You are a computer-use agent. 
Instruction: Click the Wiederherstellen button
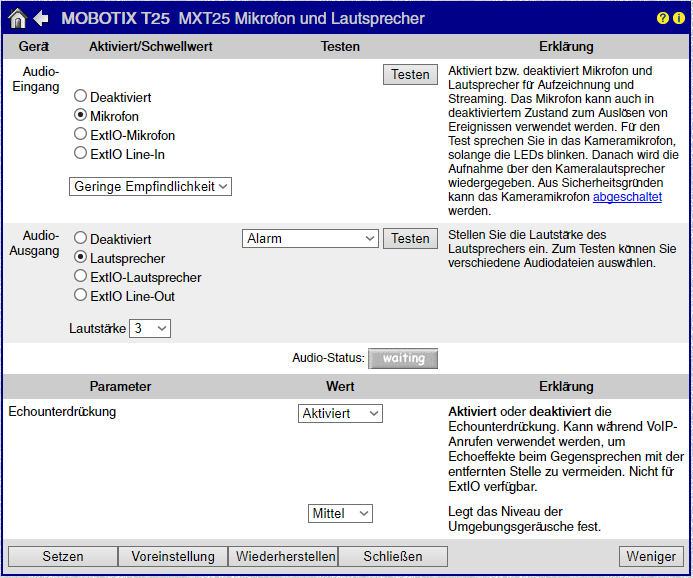point(283,556)
